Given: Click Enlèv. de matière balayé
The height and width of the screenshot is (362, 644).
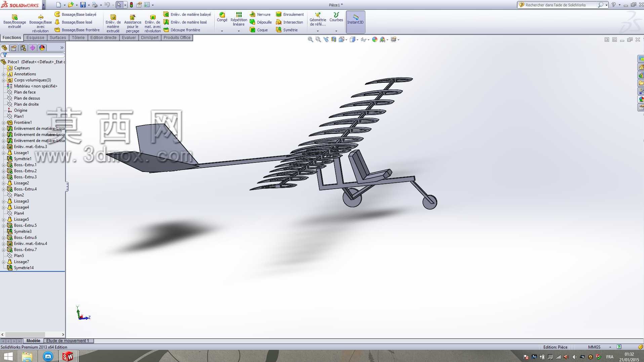Looking at the screenshot, I should coord(187,14).
